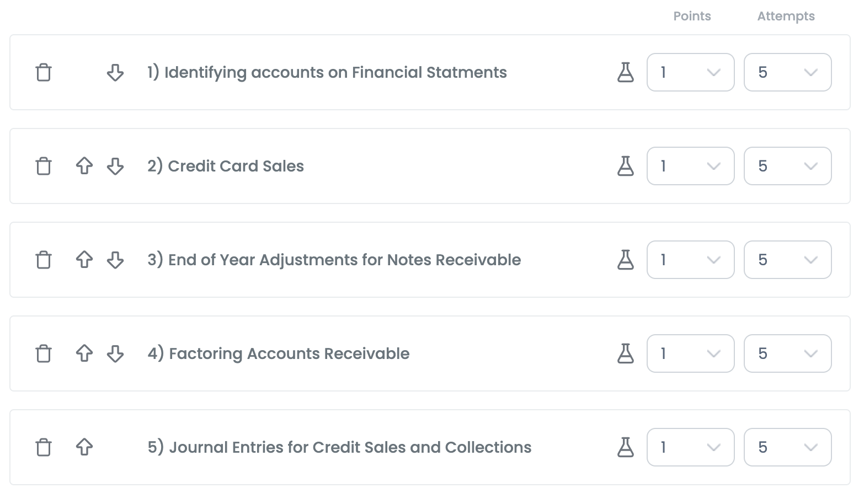This screenshot has height=504, width=864.
Task: Move End of Year Adjustments question down
Action: point(115,260)
